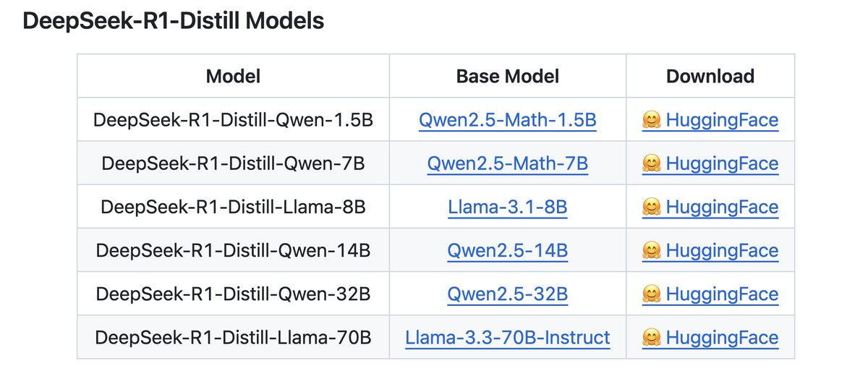Open the Qwen2.5-14B base model link
868x371 pixels.
507,250
